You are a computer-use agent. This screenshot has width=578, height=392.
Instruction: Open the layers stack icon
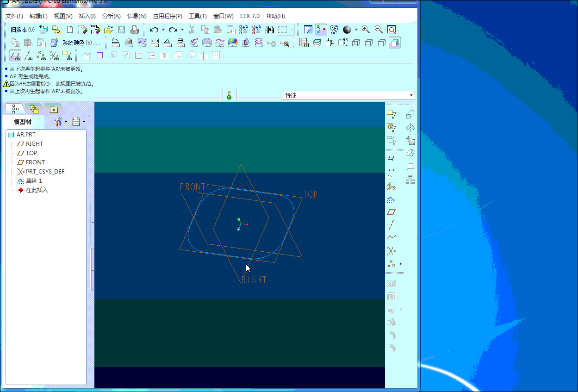(317, 43)
